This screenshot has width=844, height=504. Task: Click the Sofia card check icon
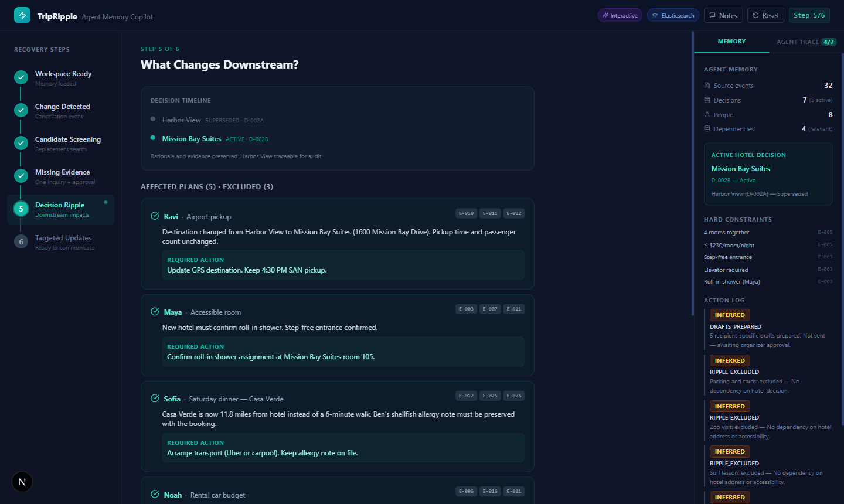pyautogui.click(x=155, y=399)
